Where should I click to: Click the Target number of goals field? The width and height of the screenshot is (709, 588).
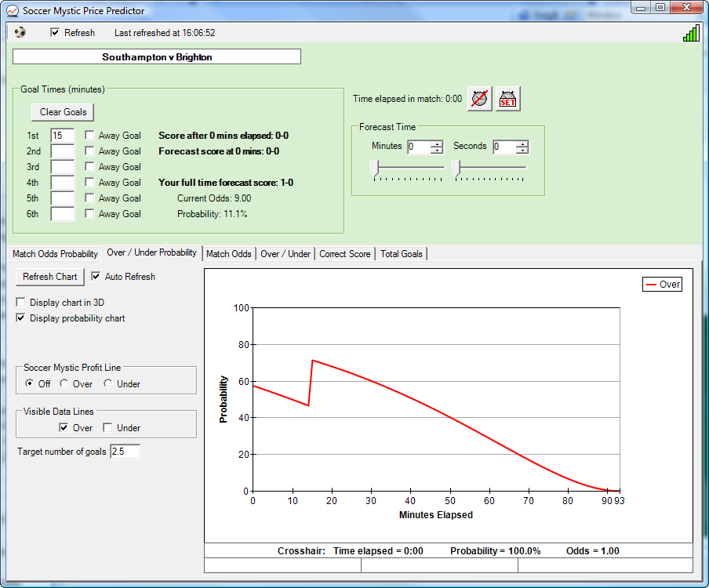pyautogui.click(x=125, y=451)
